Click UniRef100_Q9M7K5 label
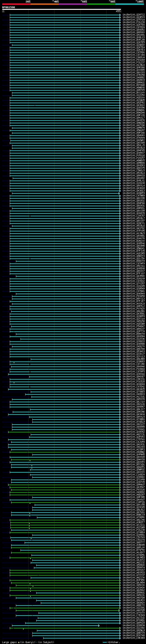 click(x=134, y=90)
